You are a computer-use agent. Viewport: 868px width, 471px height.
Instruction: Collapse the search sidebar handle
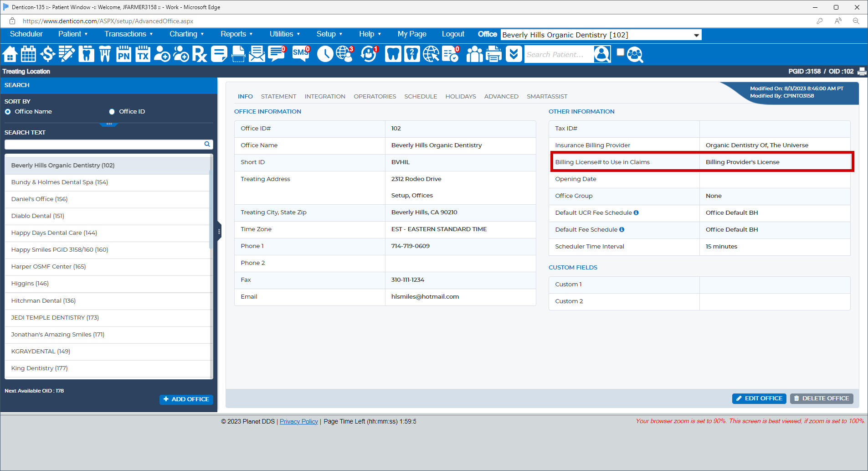[x=219, y=231]
